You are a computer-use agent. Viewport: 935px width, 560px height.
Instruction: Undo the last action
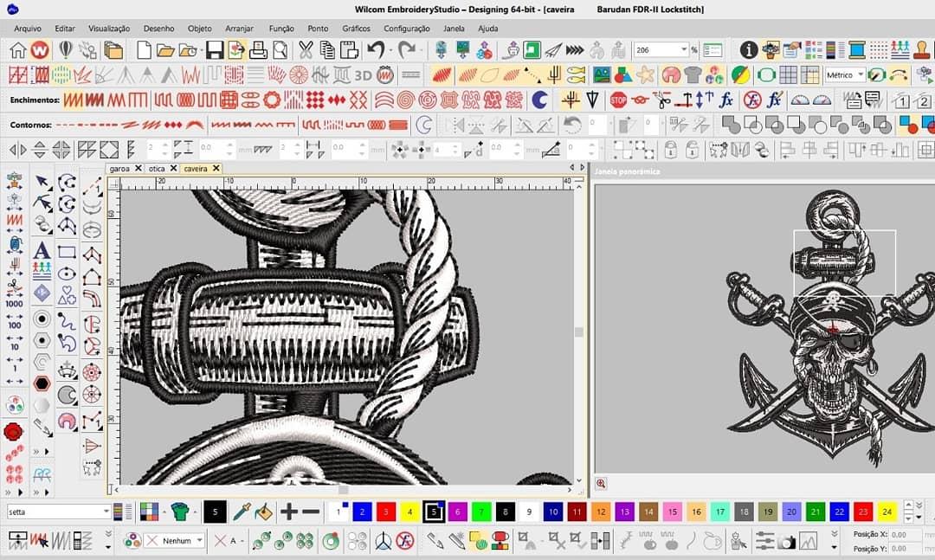(376, 49)
